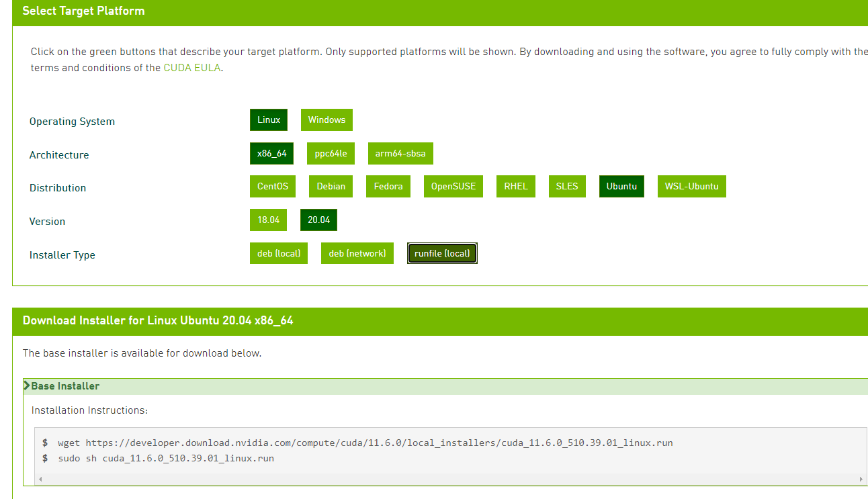Screen dimensions: 868x499
Task: Select version 18.04
Action: (x=268, y=220)
